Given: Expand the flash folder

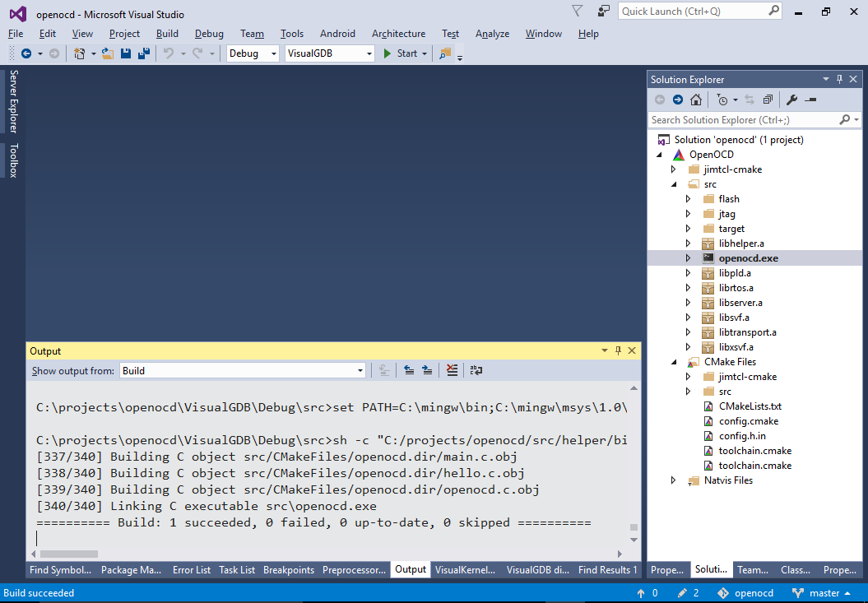Looking at the screenshot, I should point(688,199).
